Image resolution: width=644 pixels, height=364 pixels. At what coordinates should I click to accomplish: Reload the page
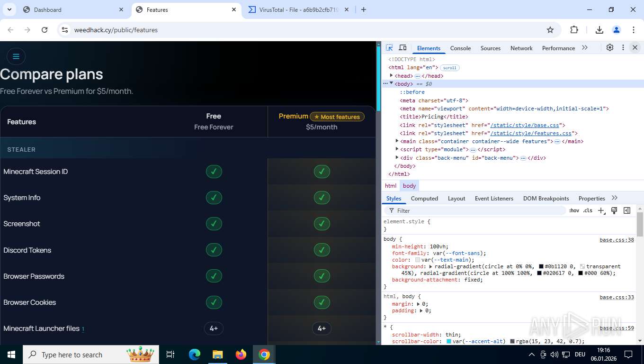(x=45, y=30)
